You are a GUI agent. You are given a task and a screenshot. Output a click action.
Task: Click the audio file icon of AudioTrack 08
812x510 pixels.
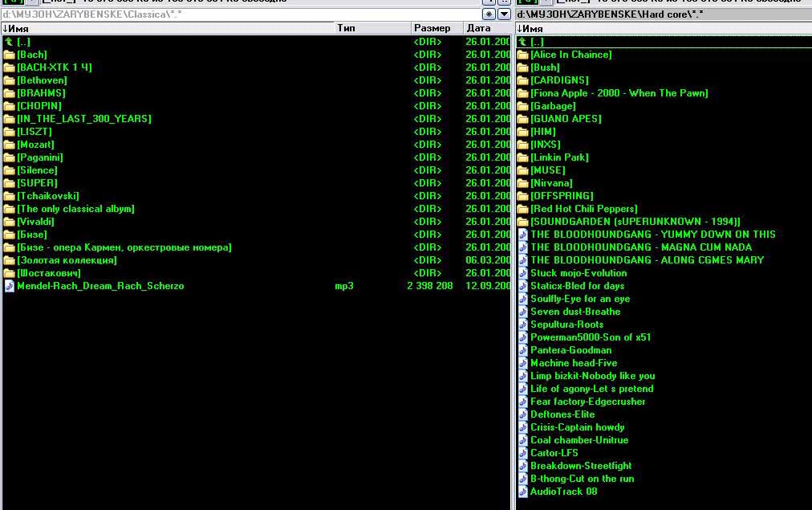522,492
